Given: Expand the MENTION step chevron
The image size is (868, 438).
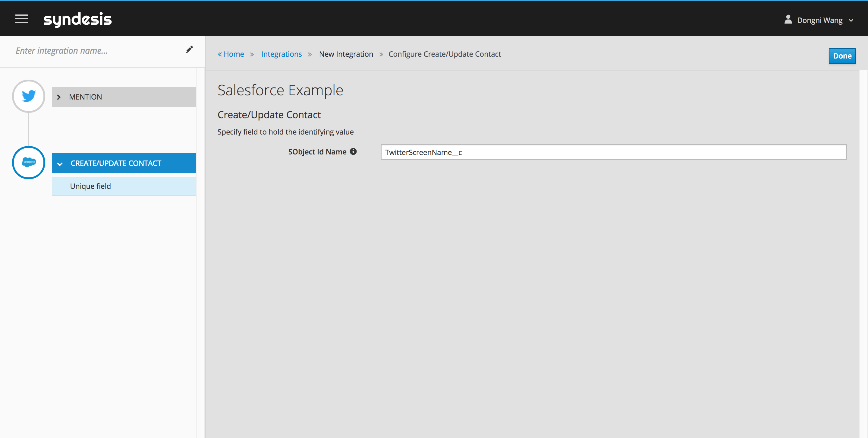Looking at the screenshot, I should 59,97.
